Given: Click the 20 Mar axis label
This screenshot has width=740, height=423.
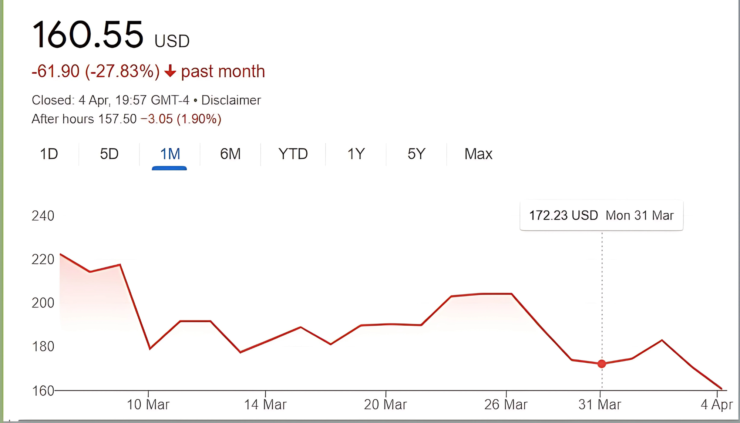Looking at the screenshot, I should (x=386, y=405).
